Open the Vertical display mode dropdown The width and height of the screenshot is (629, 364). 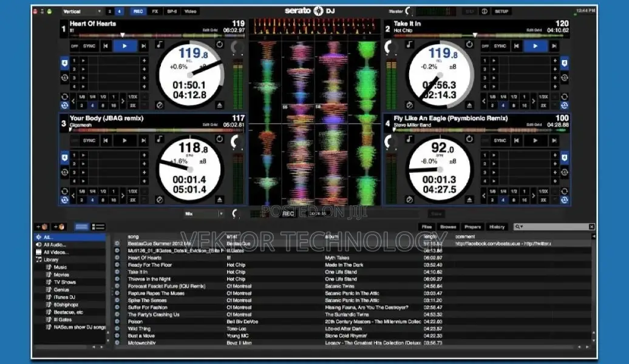[82, 12]
